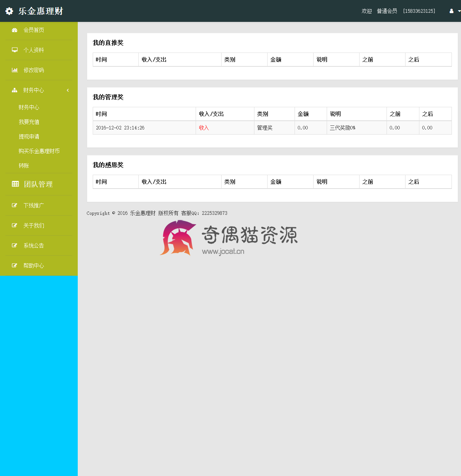Image resolution: width=461 pixels, height=476 pixels.
Task: Click 普通会员 label in the header
Action: (387, 11)
